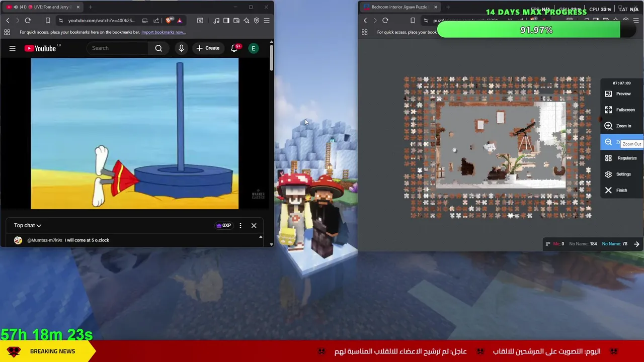Open the YouTube Create menu
644x362 pixels.
point(207,48)
